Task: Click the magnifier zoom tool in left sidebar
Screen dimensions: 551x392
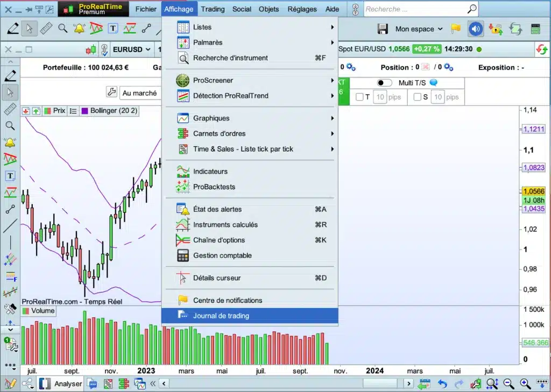Action: pyautogui.click(x=10, y=126)
